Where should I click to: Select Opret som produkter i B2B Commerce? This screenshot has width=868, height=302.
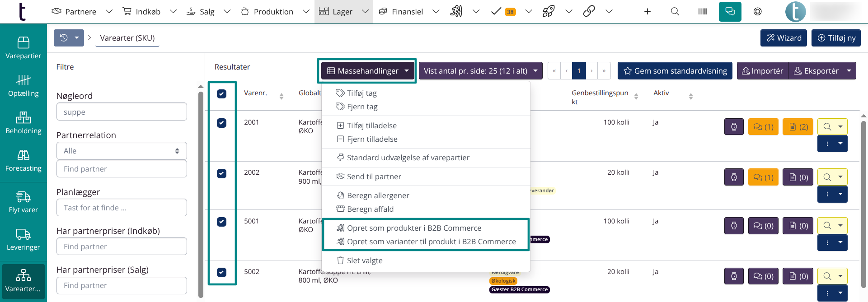click(414, 228)
